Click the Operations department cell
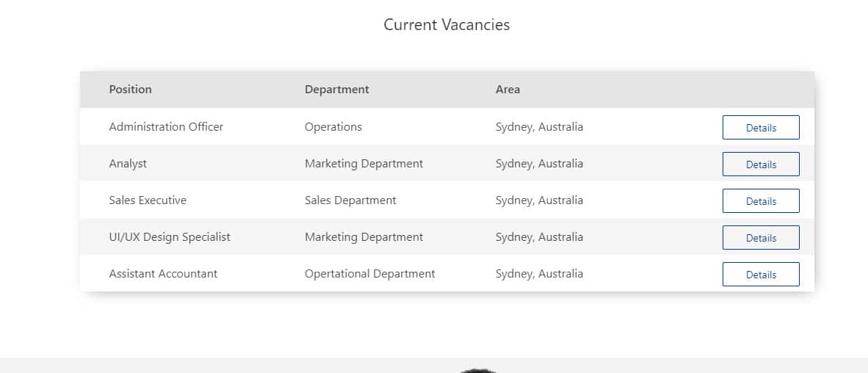This screenshot has width=868, height=373. [x=333, y=126]
